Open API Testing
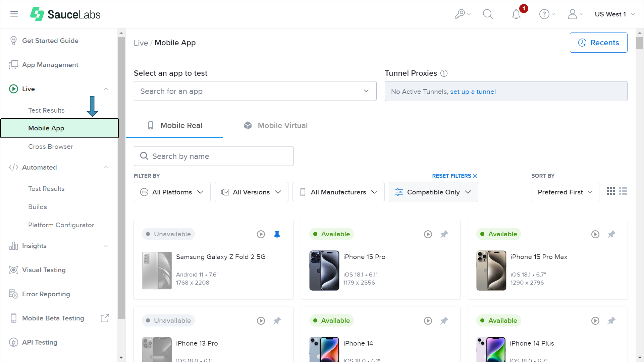Image resolution: width=644 pixels, height=362 pixels. (x=40, y=342)
